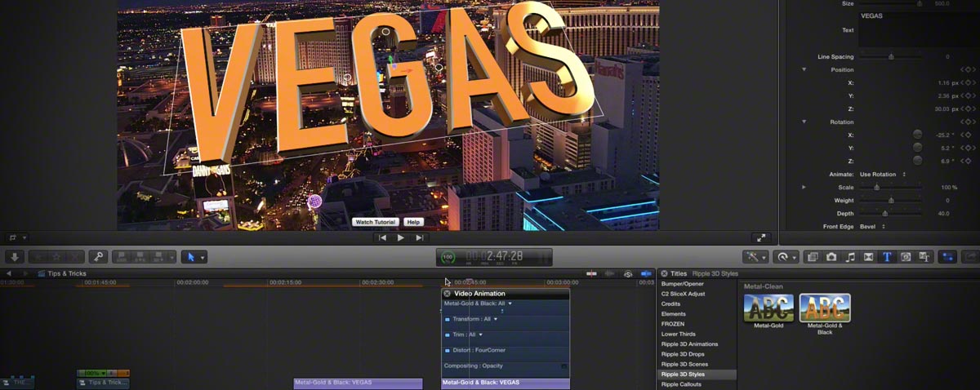
Task: Close the Titles browser panel
Action: pos(664,273)
